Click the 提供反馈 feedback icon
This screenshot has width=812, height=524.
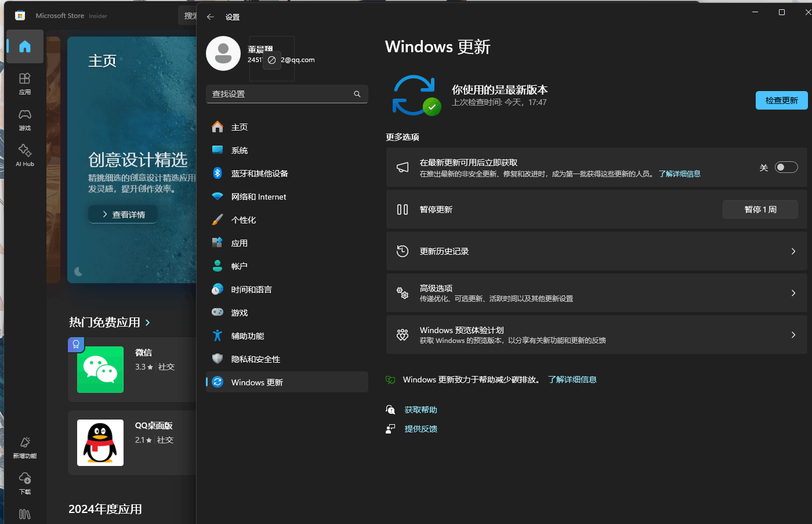tap(390, 429)
